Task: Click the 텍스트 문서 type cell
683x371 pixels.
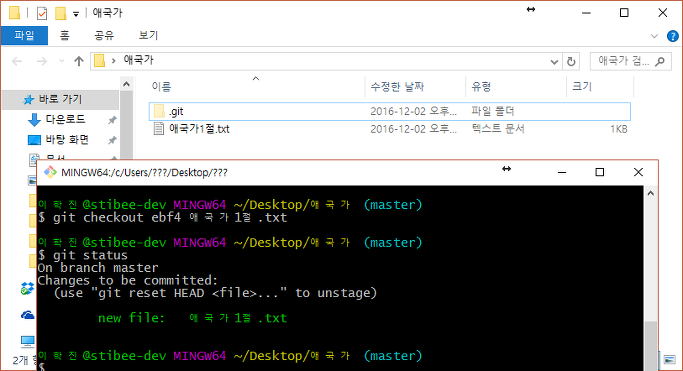Action: pyautogui.click(x=498, y=129)
